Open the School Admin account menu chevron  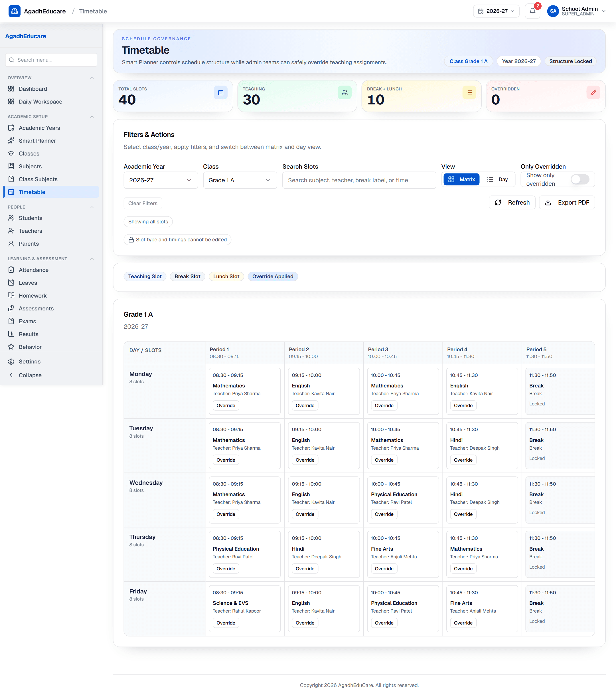[604, 11]
